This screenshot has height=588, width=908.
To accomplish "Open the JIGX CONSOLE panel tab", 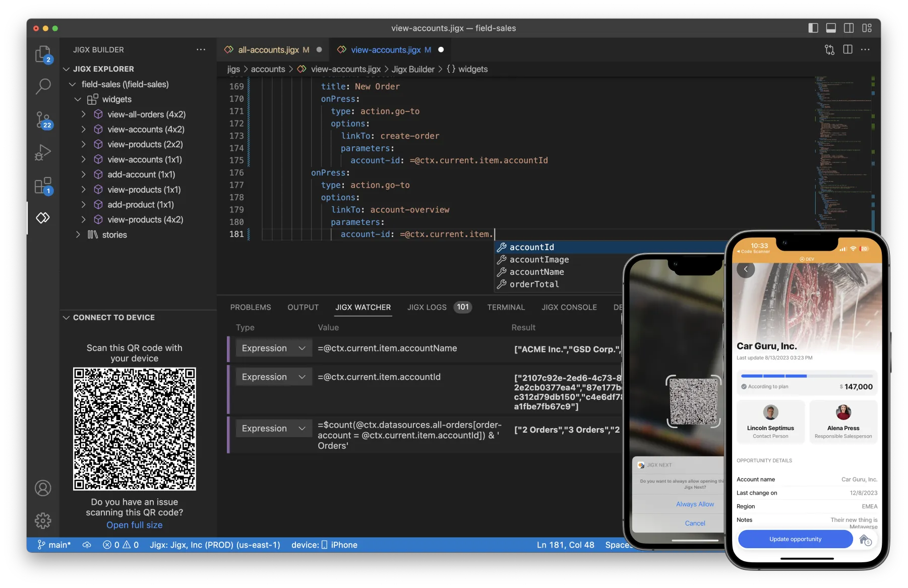I will [x=569, y=307].
